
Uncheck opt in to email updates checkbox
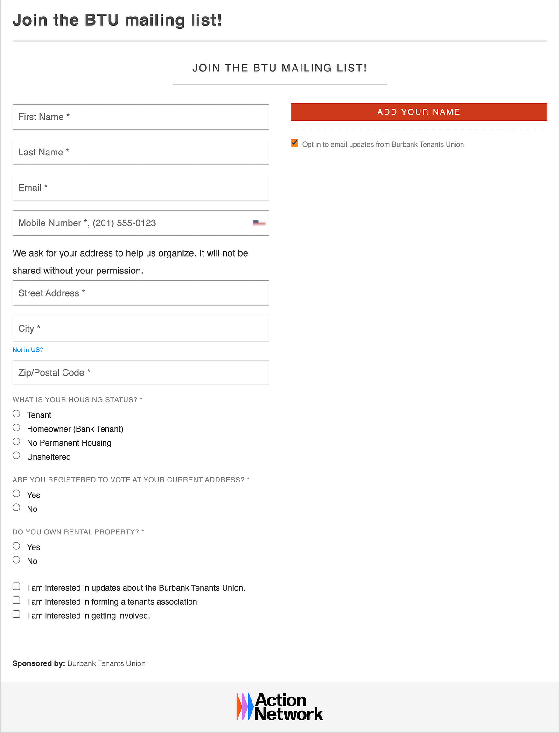294,143
